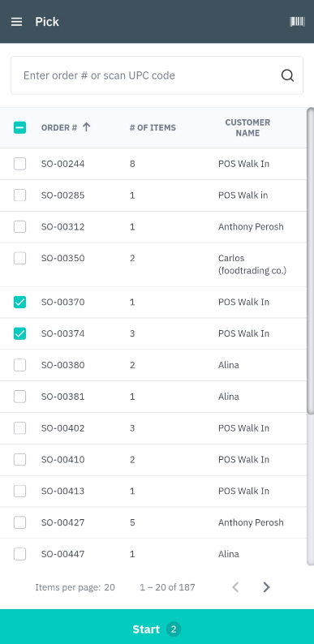Uncheck order SO-00370

[19, 303]
